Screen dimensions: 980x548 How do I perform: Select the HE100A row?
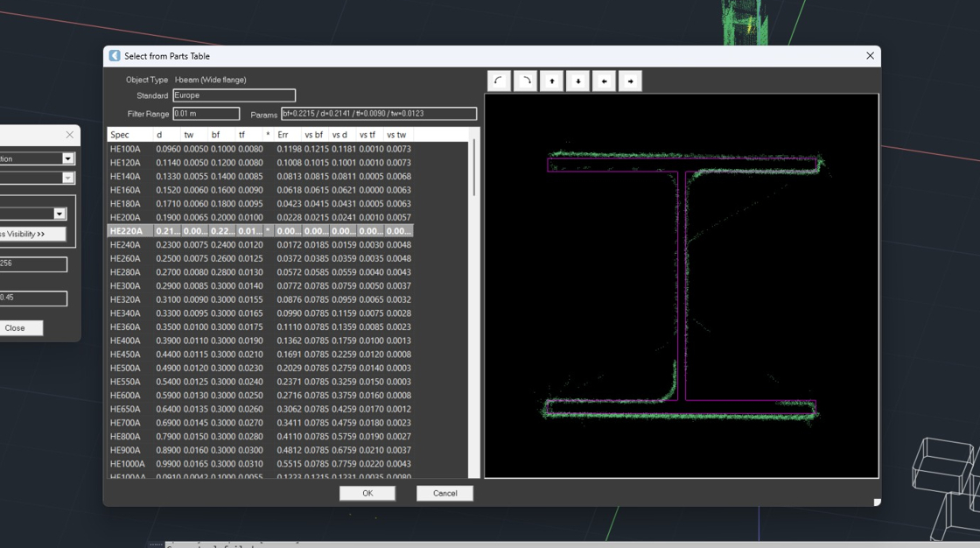pyautogui.click(x=260, y=149)
